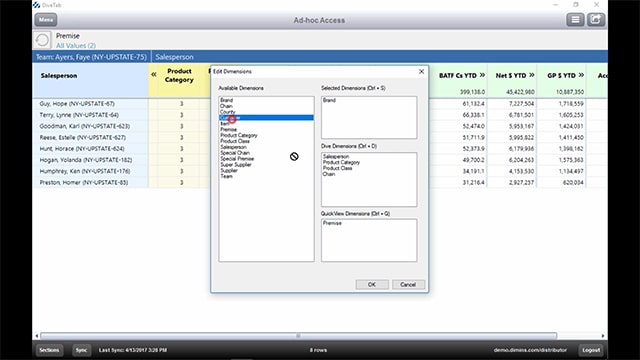Select Super Supplier in Available Dimensions list
This screenshot has height=360, width=640.
point(236,164)
